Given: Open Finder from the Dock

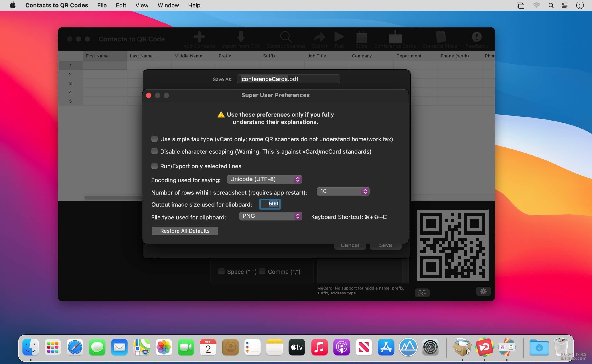Looking at the screenshot, I should [x=31, y=347].
